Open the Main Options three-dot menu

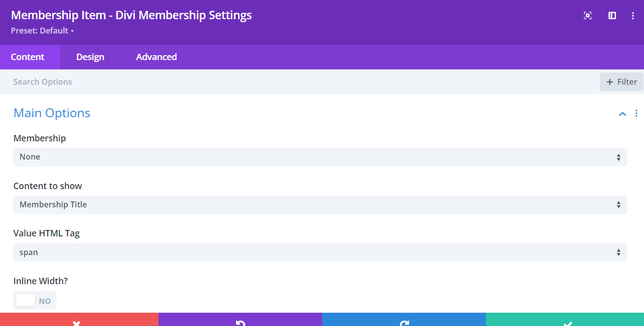636,113
